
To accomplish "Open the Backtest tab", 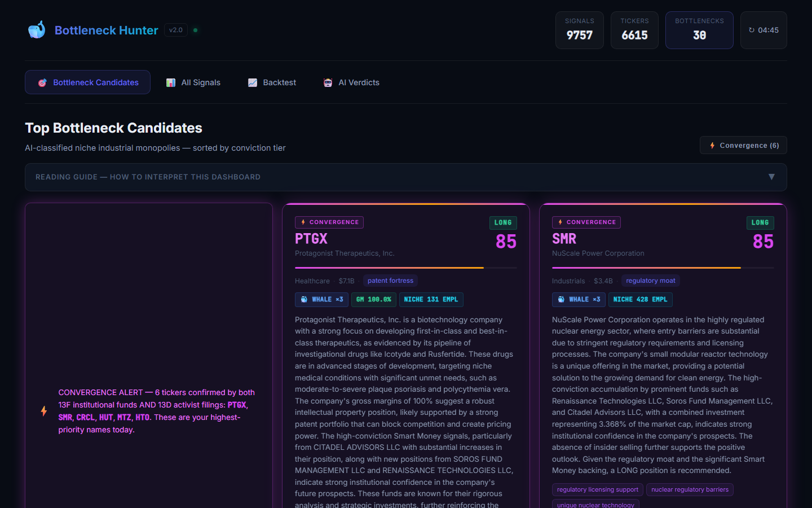I will [272, 82].
